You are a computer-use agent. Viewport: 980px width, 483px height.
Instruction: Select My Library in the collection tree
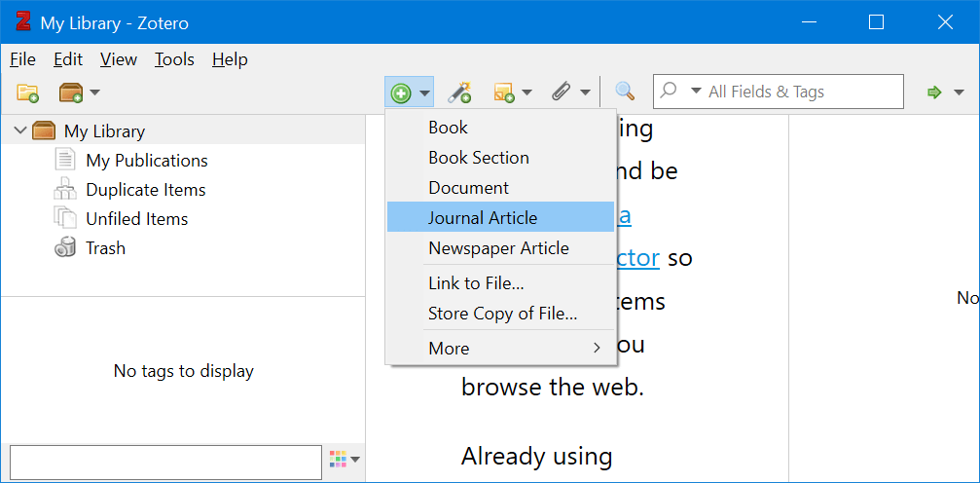[104, 131]
